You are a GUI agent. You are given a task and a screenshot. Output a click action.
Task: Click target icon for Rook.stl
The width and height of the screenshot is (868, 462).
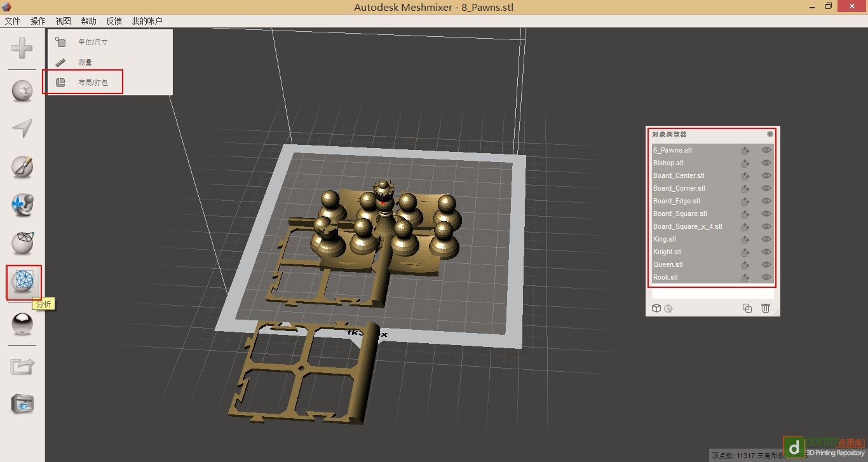point(745,278)
